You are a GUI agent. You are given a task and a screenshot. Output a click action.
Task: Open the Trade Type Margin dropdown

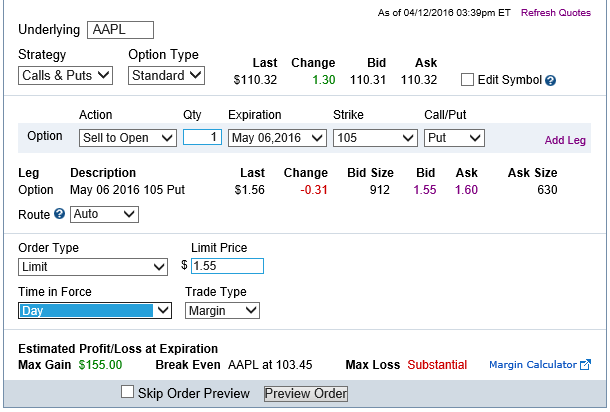click(x=222, y=310)
